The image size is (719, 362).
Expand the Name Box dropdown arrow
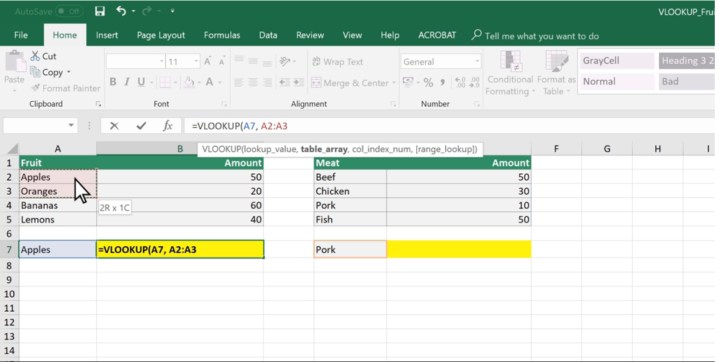click(x=71, y=126)
